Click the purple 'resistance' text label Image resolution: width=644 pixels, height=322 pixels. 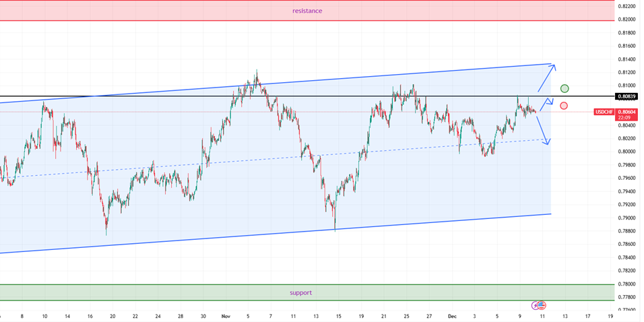click(x=307, y=11)
